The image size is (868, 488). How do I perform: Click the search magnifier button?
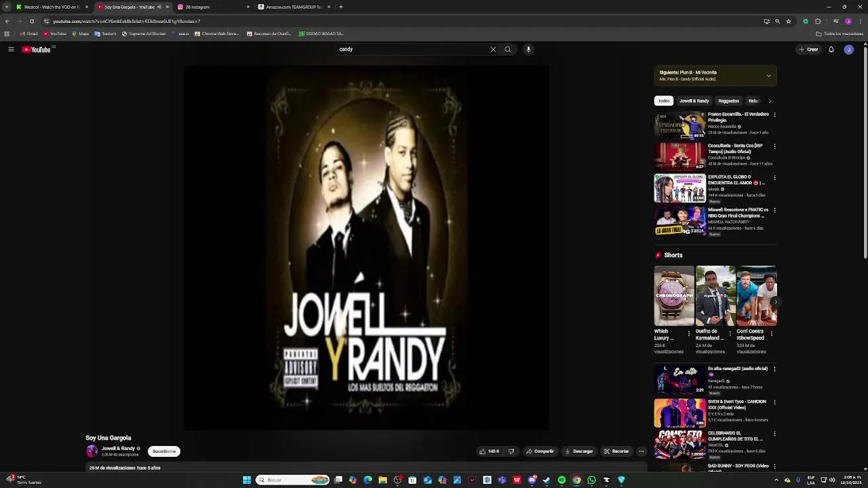(507, 49)
